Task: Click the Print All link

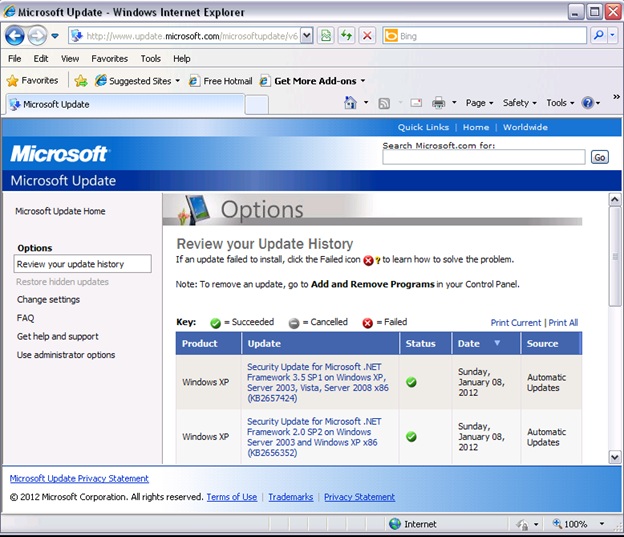Action: 563,322
